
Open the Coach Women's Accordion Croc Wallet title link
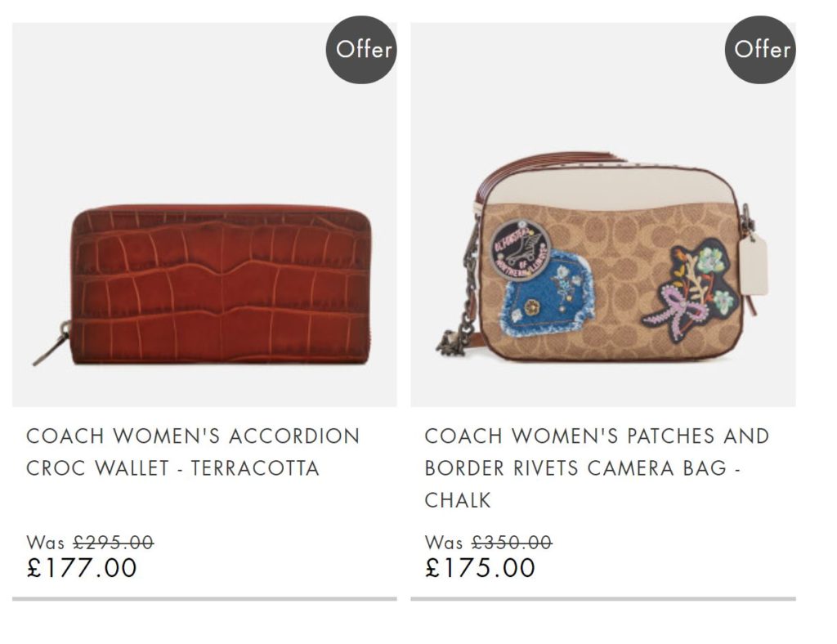(x=193, y=452)
